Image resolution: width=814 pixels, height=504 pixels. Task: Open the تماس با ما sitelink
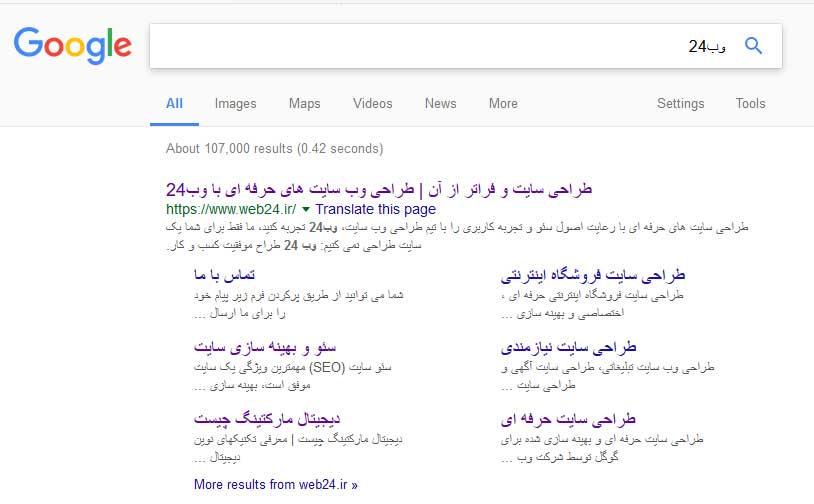tap(224, 274)
